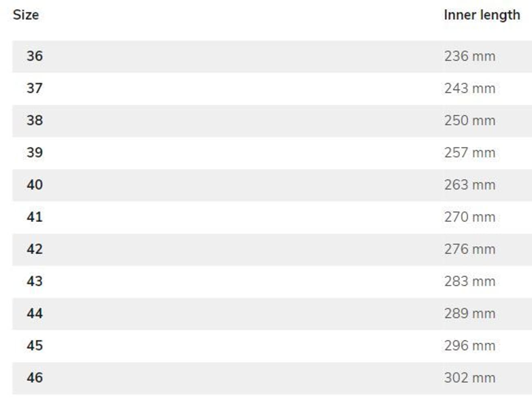The width and height of the screenshot is (532, 408).
Task: Click the 289 mm length value
Action: 470,313
